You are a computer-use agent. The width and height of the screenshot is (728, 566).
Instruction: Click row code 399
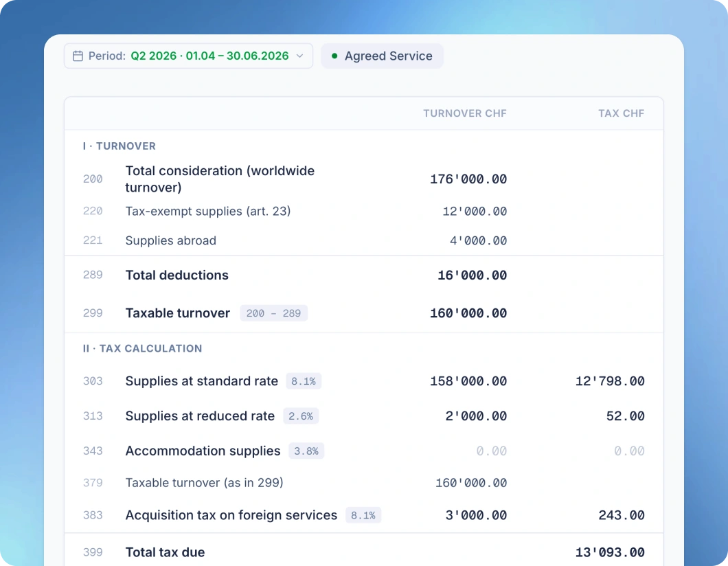[x=93, y=552]
